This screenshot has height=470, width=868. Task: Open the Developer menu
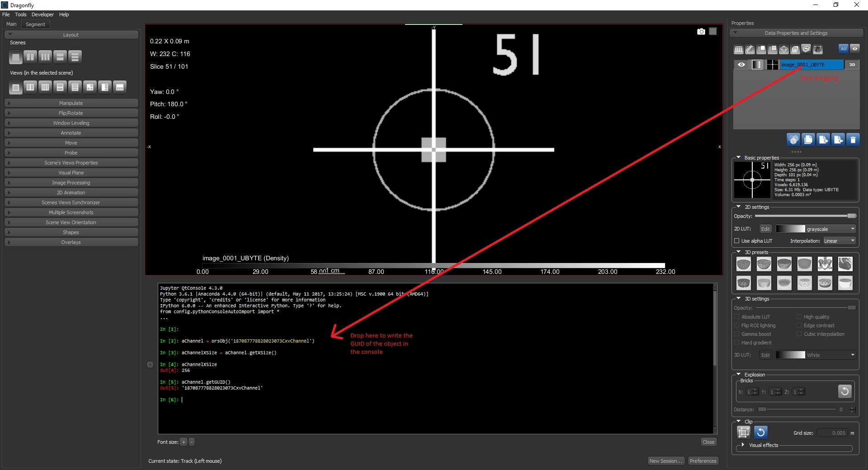tap(42, 14)
